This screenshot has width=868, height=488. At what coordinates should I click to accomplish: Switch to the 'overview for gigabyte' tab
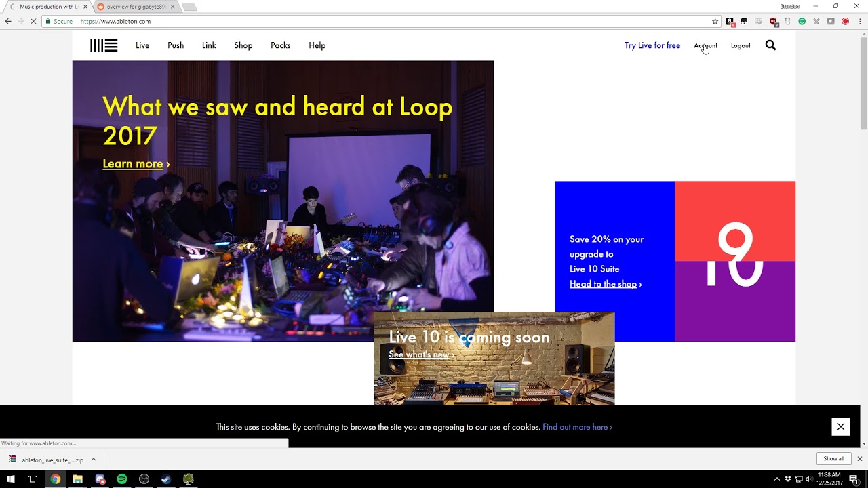[x=136, y=7]
